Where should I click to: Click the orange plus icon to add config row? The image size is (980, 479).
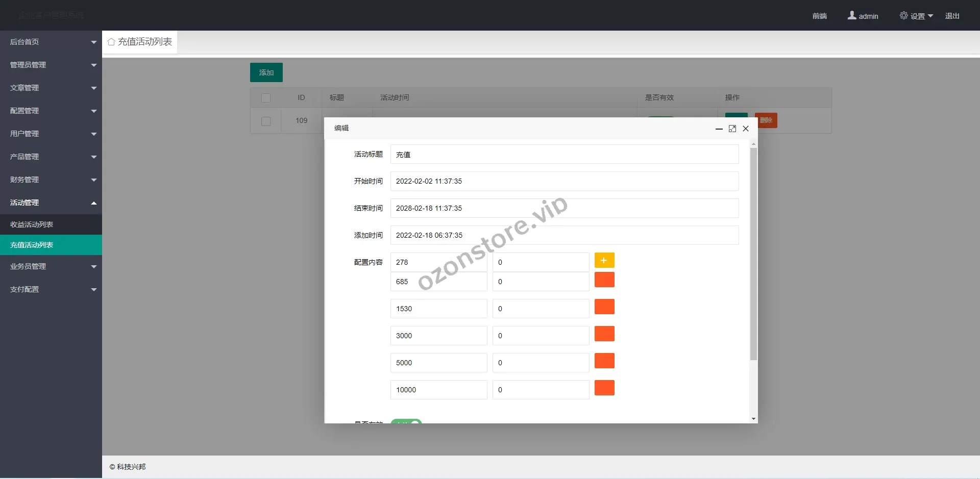[x=604, y=260]
